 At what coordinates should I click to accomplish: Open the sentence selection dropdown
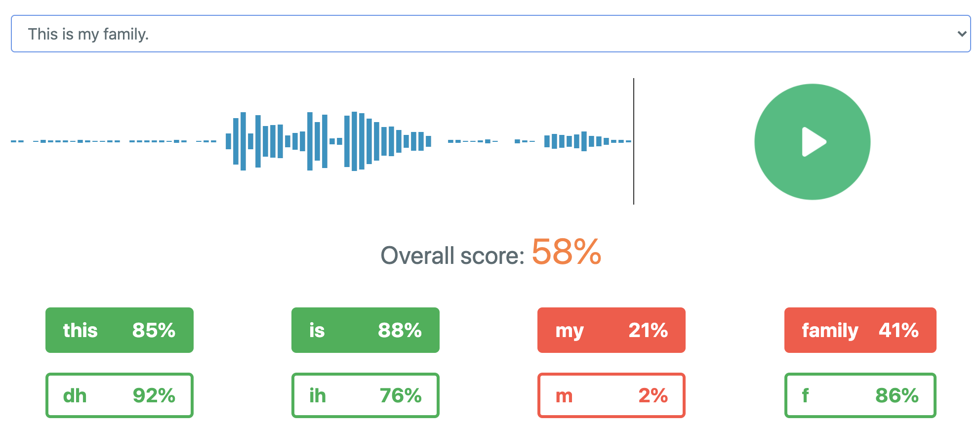point(490,34)
